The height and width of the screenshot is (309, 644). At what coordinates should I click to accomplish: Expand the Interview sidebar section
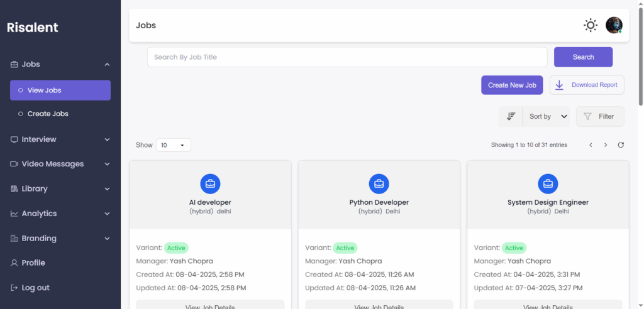[x=60, y=139]
